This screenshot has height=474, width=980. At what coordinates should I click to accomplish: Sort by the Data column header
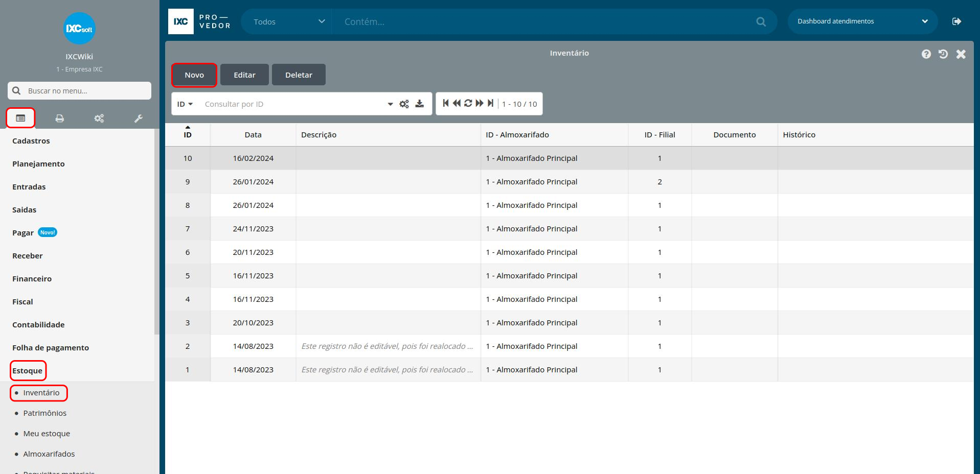click(x=253, y=135)
